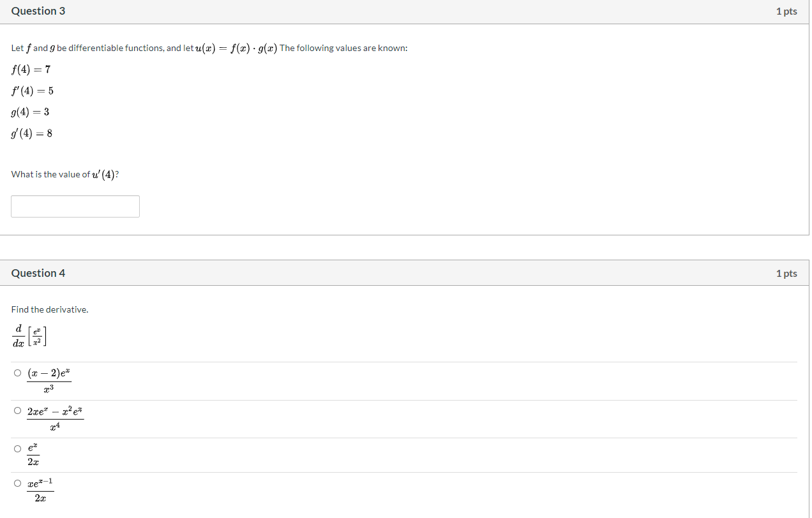Click the text f(4) = 7
The image size is (812, 518).
point(31,70)
